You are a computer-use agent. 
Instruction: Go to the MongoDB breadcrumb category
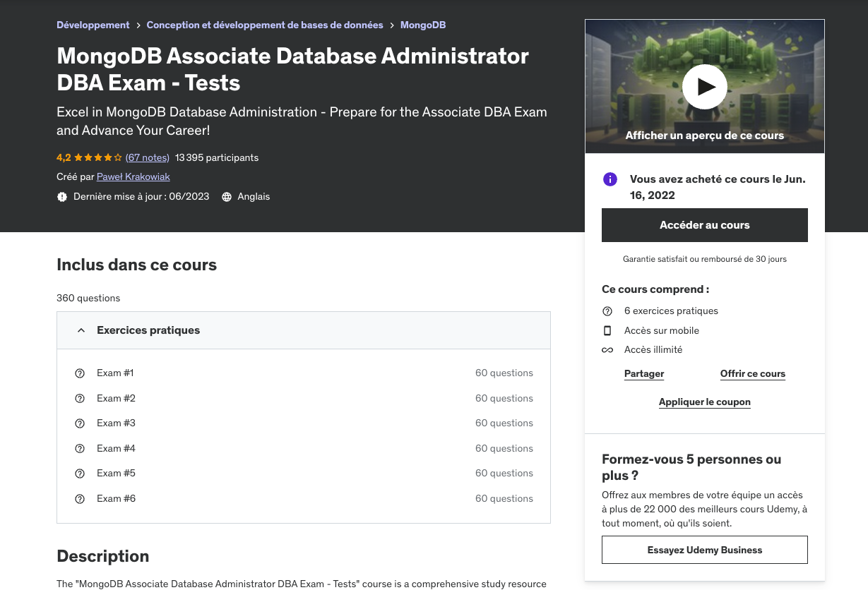(423, 25)
